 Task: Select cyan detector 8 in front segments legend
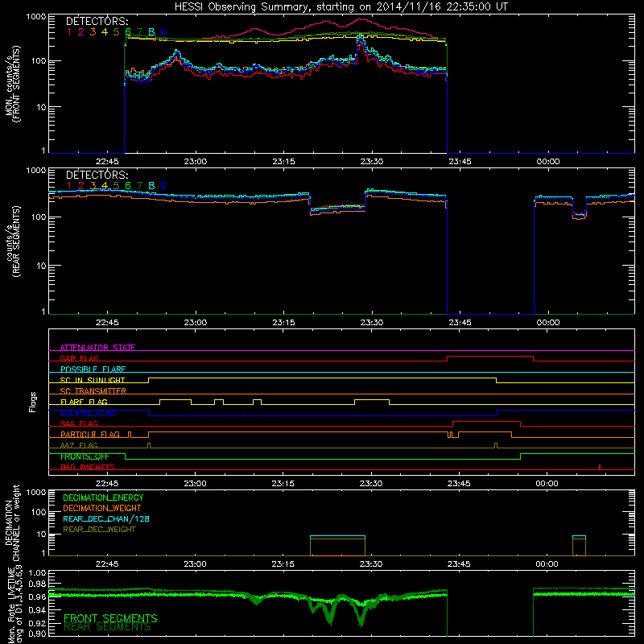click(151, 31)
